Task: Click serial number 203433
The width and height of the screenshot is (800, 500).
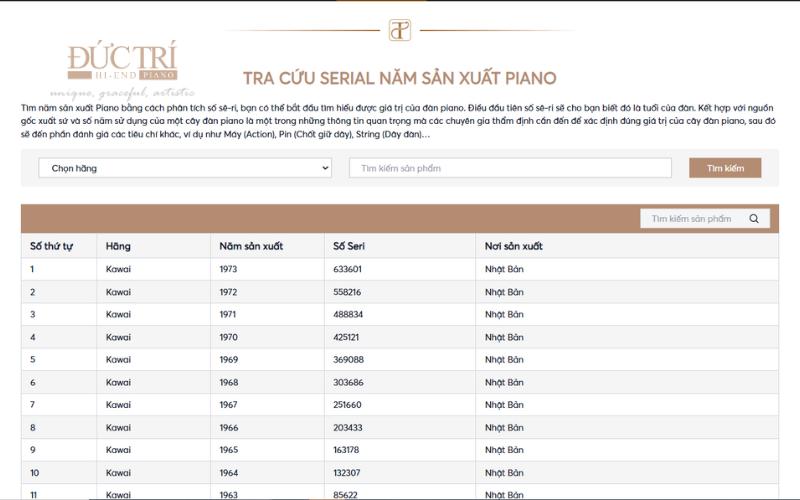Action: (348, 428)
